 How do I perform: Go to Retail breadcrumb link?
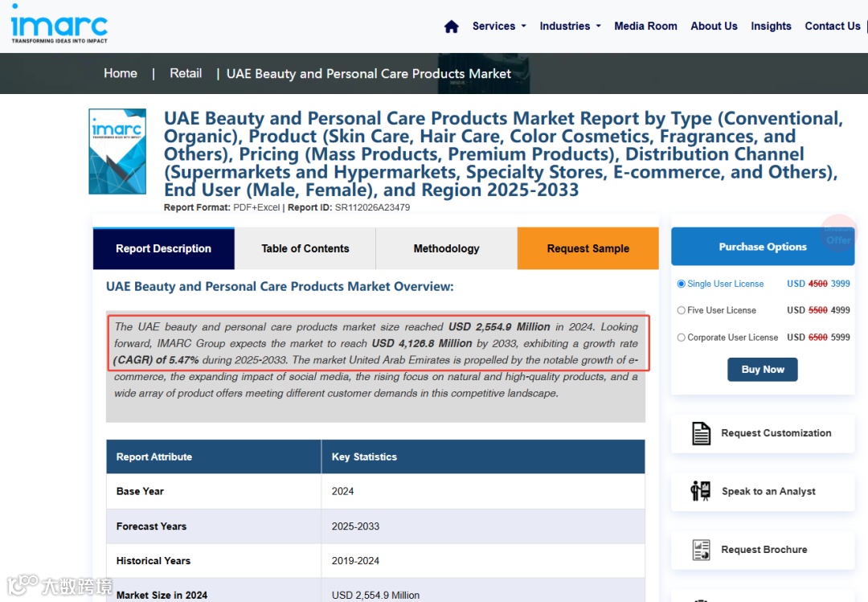(186, 73)
